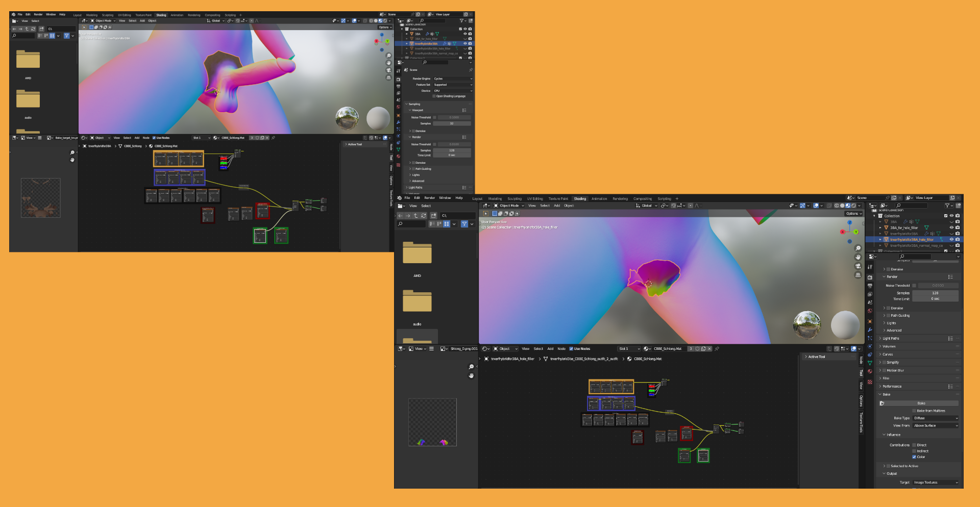This screenshot has height=507, width=980.
Task: Enable Motion Blur checkbox in front window
Action: 885,370
